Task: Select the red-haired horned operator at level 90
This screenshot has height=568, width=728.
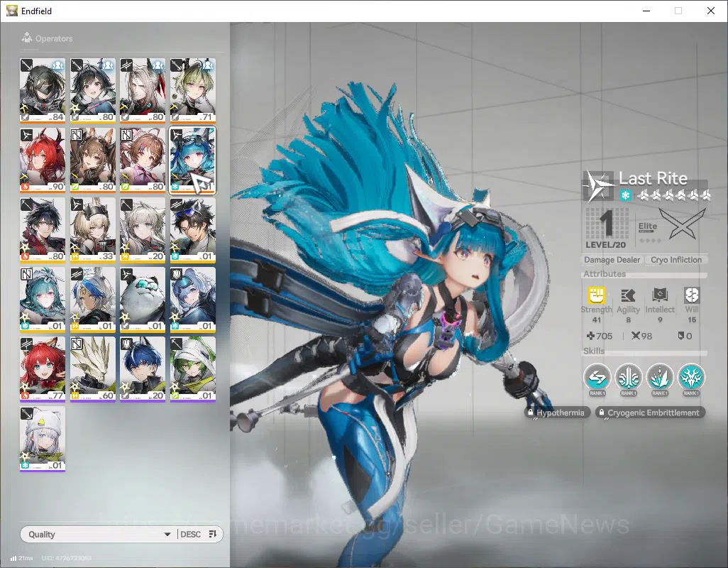Action: tap(43, 160)
